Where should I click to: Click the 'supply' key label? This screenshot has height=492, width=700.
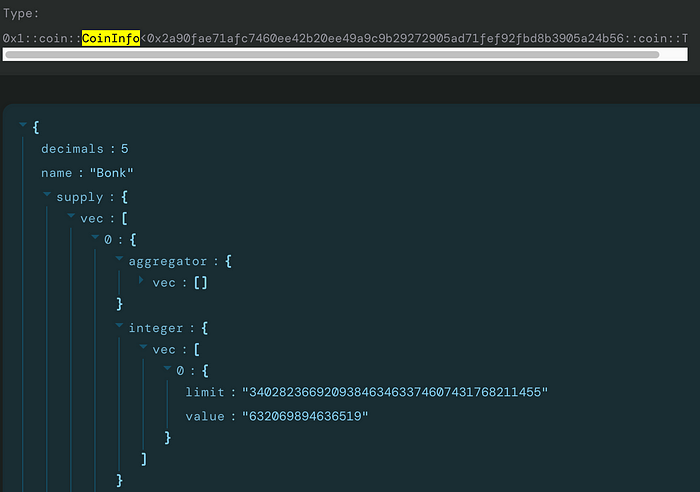80,197
